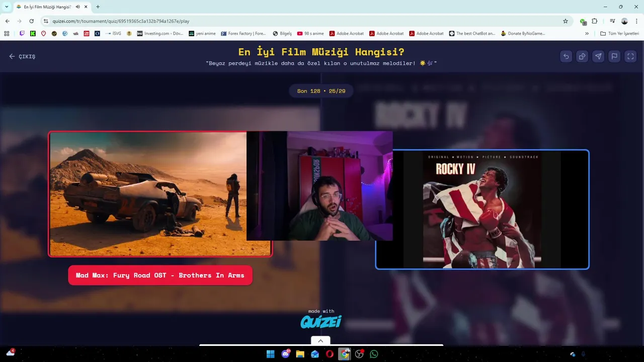This screenshot has height=362, width=644.
Task: Click the copy/share-link icon in quiz header
Action: point(582,56)
